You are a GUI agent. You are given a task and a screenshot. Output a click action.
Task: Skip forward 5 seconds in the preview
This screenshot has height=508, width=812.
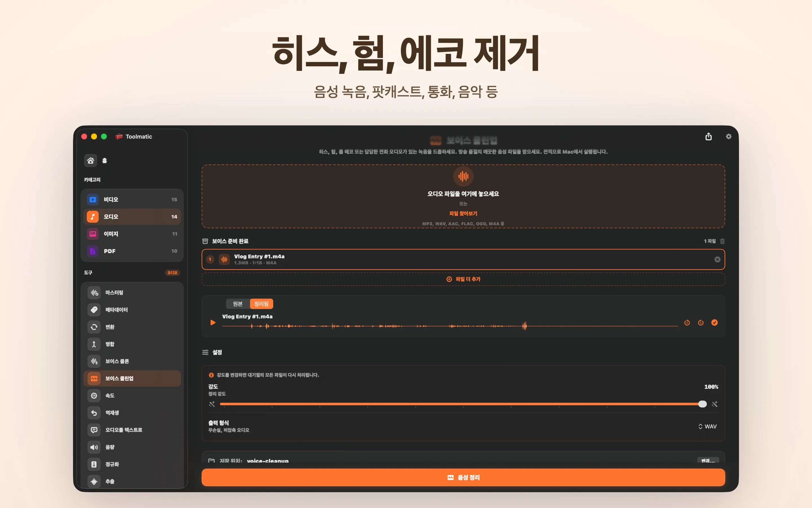[701, 323]
